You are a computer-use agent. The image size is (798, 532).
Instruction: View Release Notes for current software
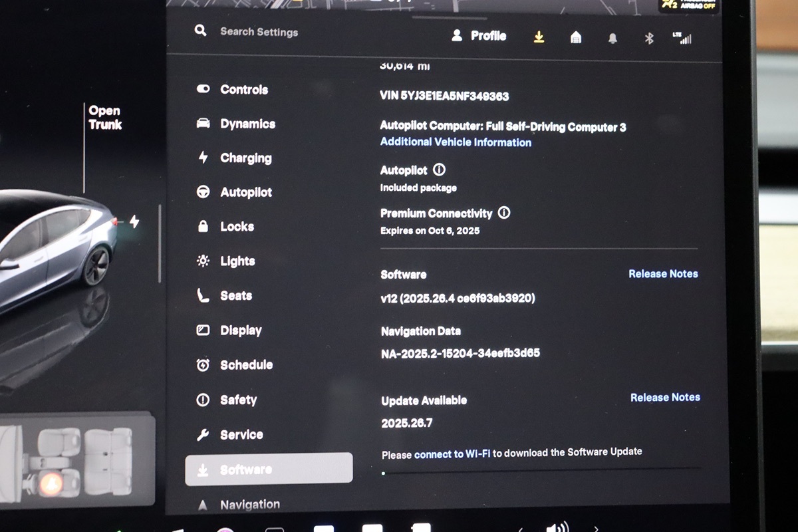tap(663, 274)
